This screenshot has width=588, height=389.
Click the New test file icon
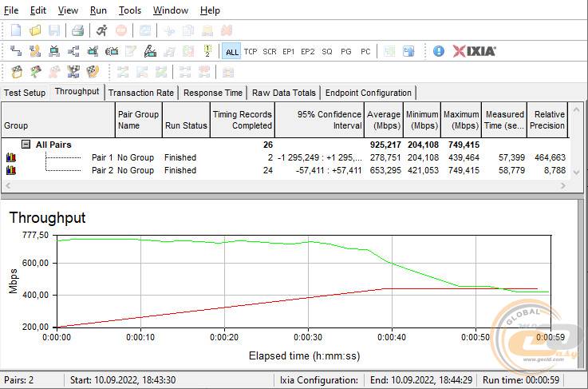click(x=16, y=30)
